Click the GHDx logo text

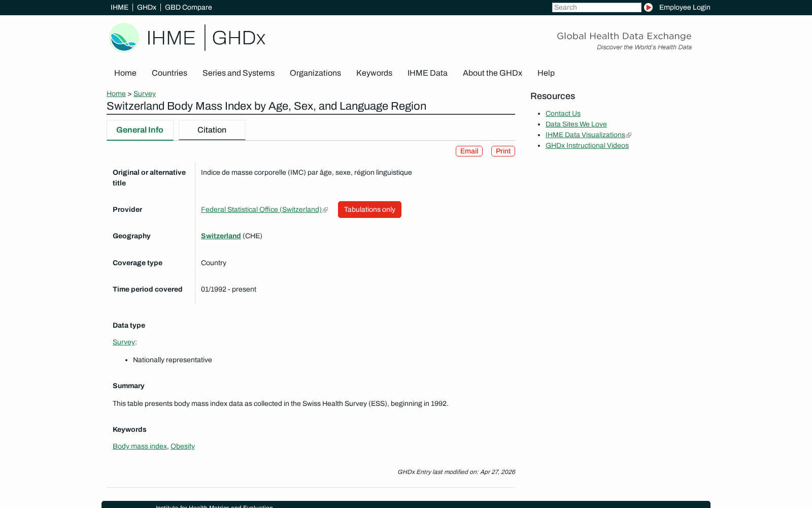239,38
